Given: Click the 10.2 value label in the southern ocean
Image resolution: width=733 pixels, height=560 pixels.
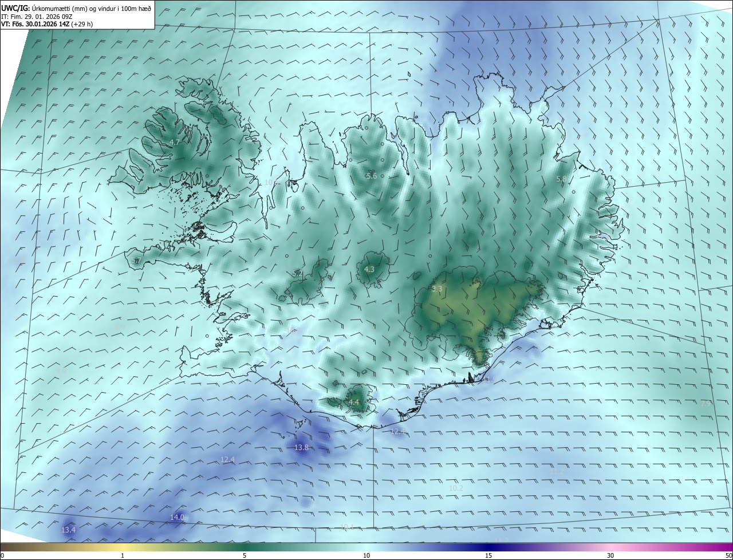Looking at the screenshot, I should pos(456,488).
